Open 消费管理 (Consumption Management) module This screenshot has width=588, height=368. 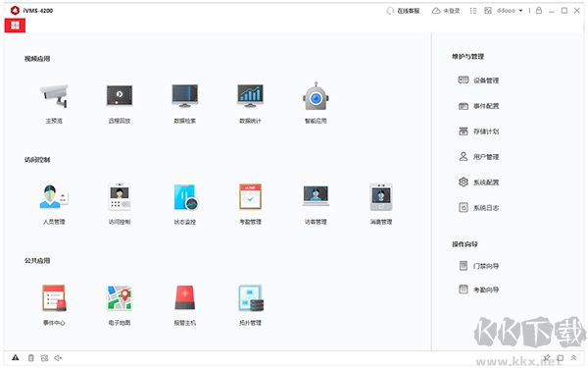pyautogui.click(x=381, y=197)
